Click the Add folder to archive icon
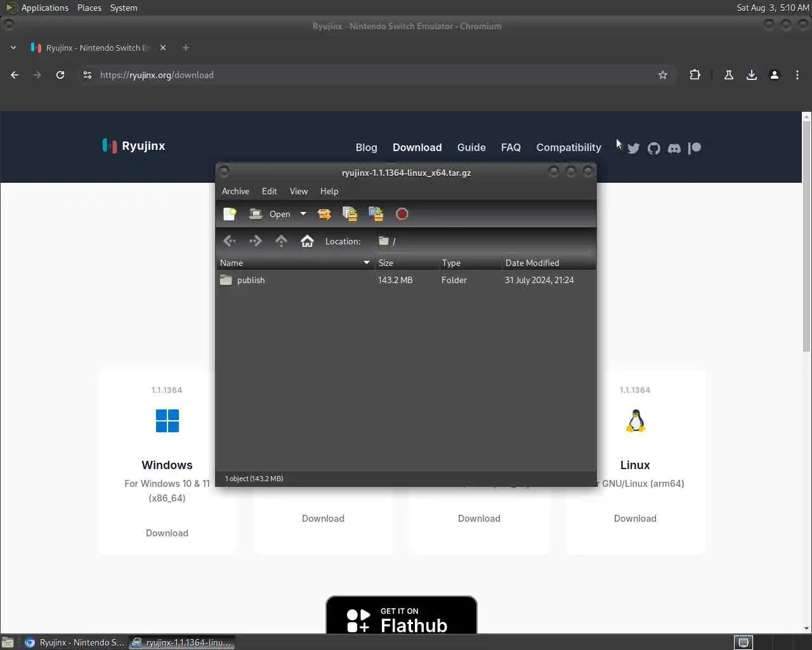The width and height of the screenshot is (812, 650). point(376,214)
